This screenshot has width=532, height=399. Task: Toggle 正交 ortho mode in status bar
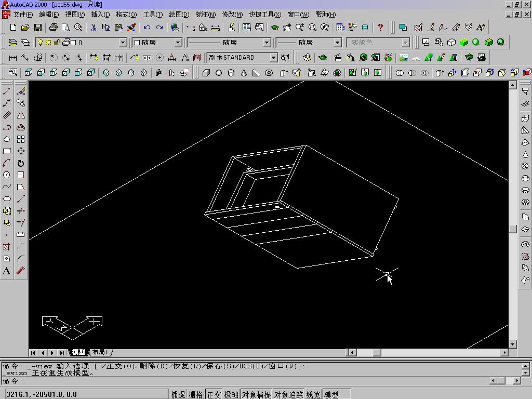coord(214,395)
